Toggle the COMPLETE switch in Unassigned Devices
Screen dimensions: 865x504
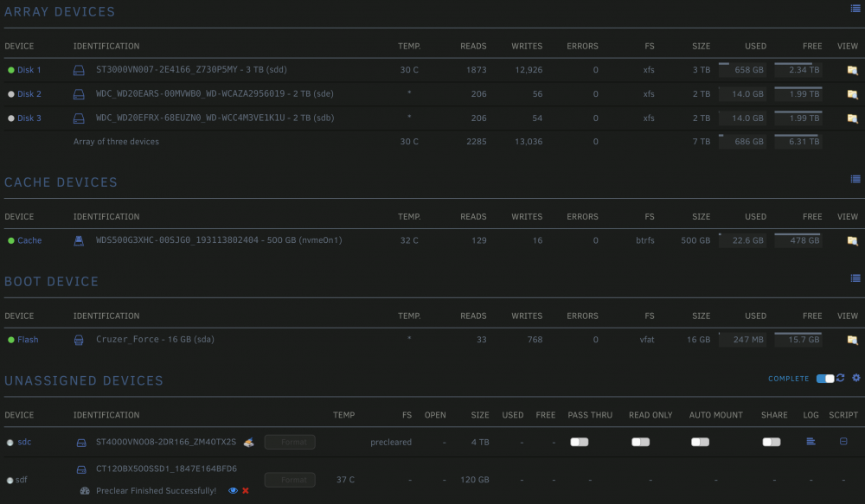pyautogui.click(x=825, y=379)
